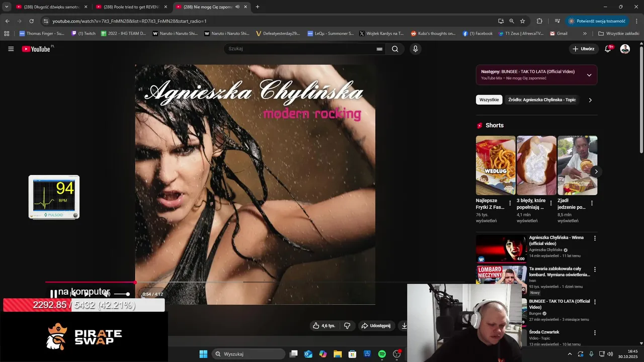Pause the playing video
Viewport: 644px width, 362px height.
coord(53,294)
